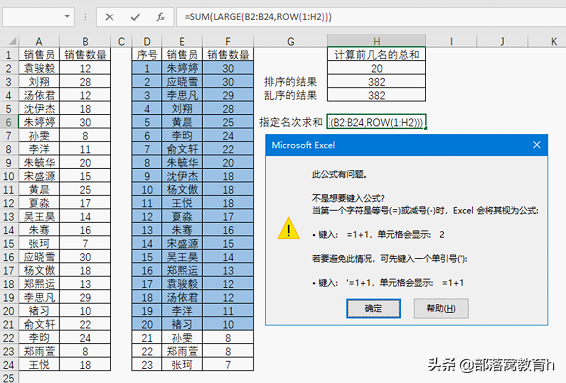
Task: Click cell A3 刘翔 in column A
Action: tap(39, 82)
